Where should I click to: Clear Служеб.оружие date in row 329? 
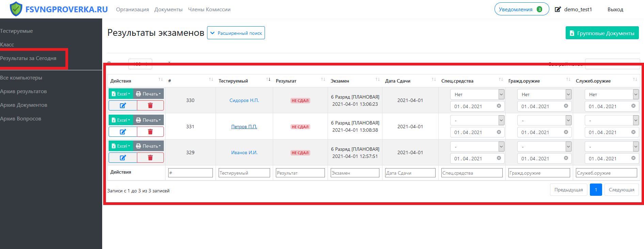(633, 158)
